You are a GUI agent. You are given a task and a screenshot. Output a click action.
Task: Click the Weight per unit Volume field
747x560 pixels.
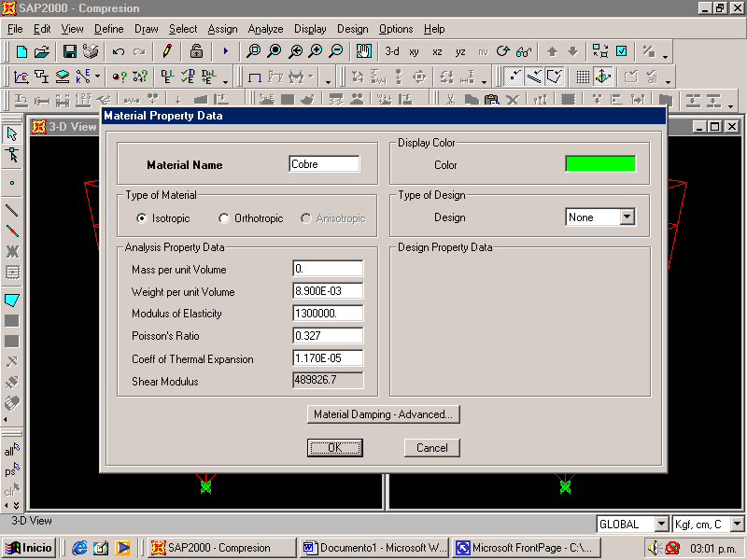pyautogui.click(x=328, y=291)
